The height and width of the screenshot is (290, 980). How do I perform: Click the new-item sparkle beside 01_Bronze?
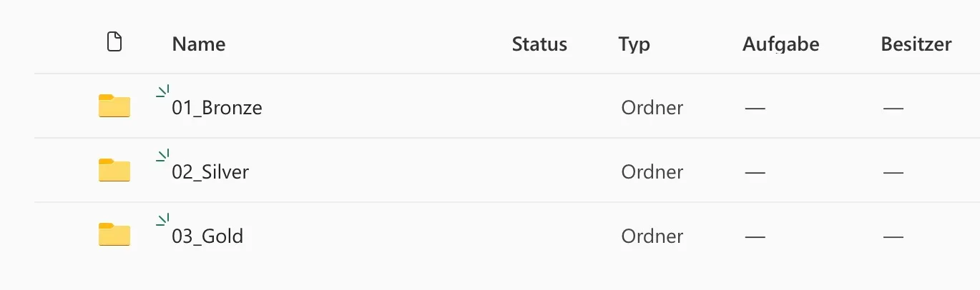tap(163, 91)
